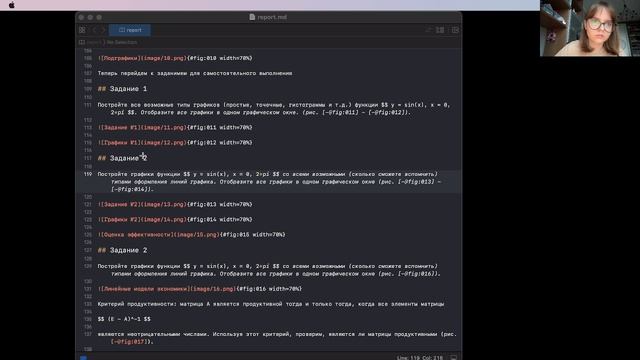Click the Line 119 Col 218 indicator
640x360 pixels.
(420, 358)
